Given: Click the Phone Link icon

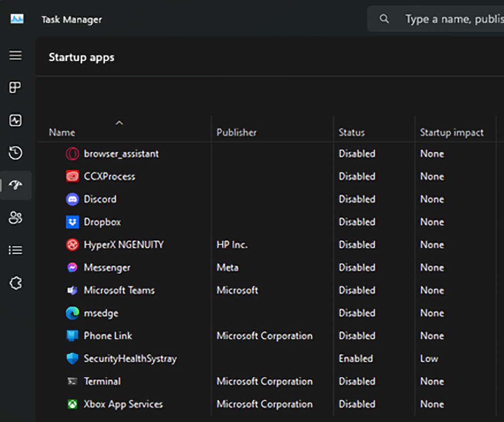Looking at the screenshot, I should click(72, 335).
